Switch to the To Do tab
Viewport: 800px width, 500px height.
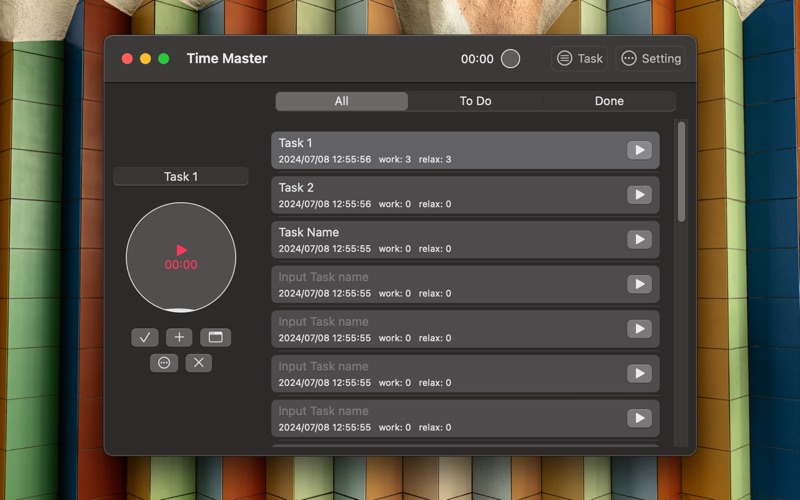point(475,101)
